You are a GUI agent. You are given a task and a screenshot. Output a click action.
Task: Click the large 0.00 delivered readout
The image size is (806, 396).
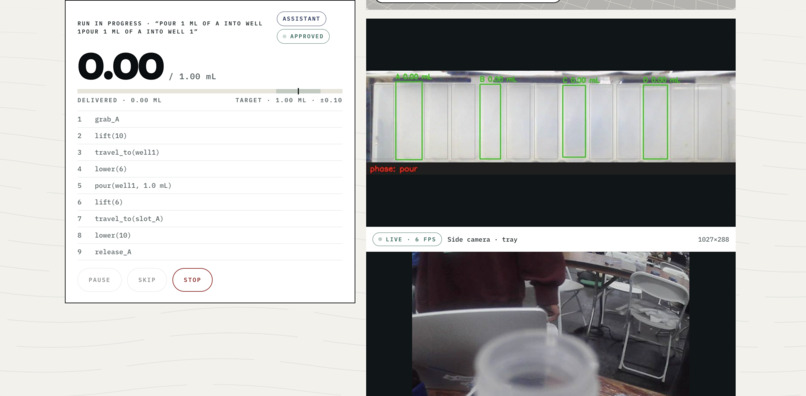(x=121, y=66)
